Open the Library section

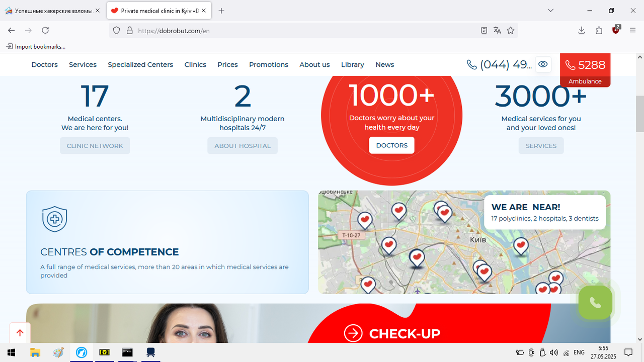[x=353, y=65]
